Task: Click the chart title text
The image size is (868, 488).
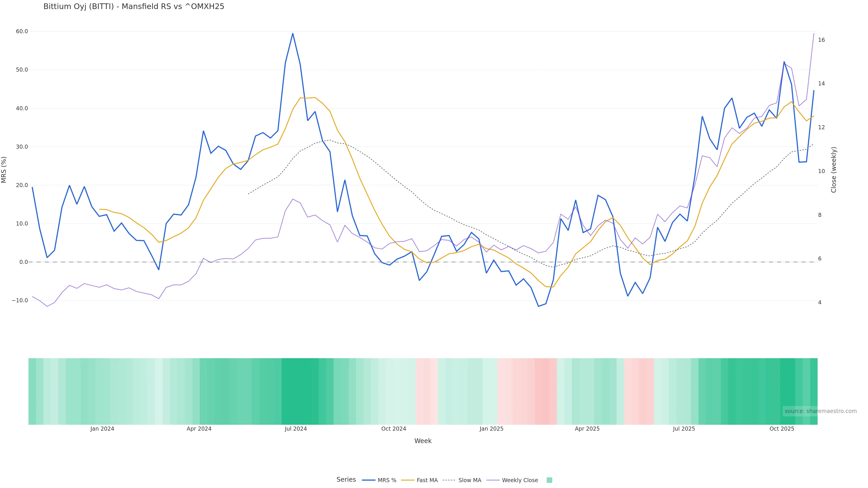Action: click(x=134, y=7)
